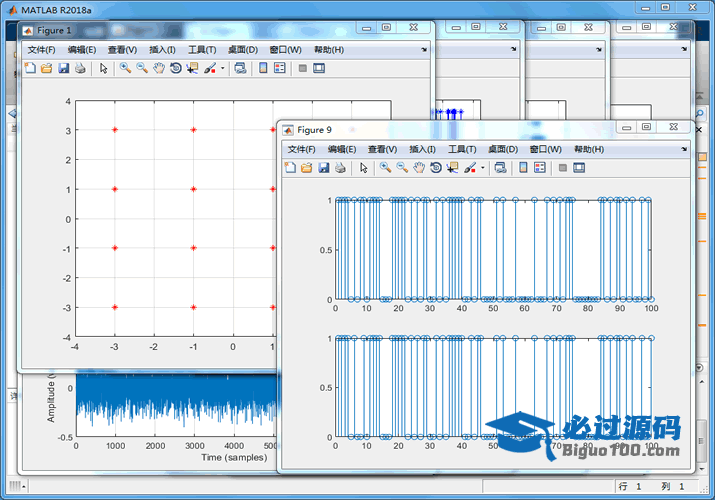Hide Plot Tools icon in Figure 1
This screenshot has width=715, height=500.
pos(302,68)
